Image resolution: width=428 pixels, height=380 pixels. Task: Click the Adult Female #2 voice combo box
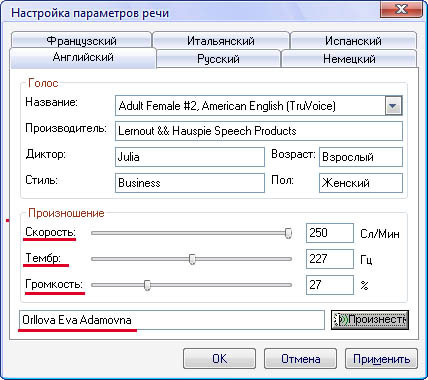coord(259,106)
